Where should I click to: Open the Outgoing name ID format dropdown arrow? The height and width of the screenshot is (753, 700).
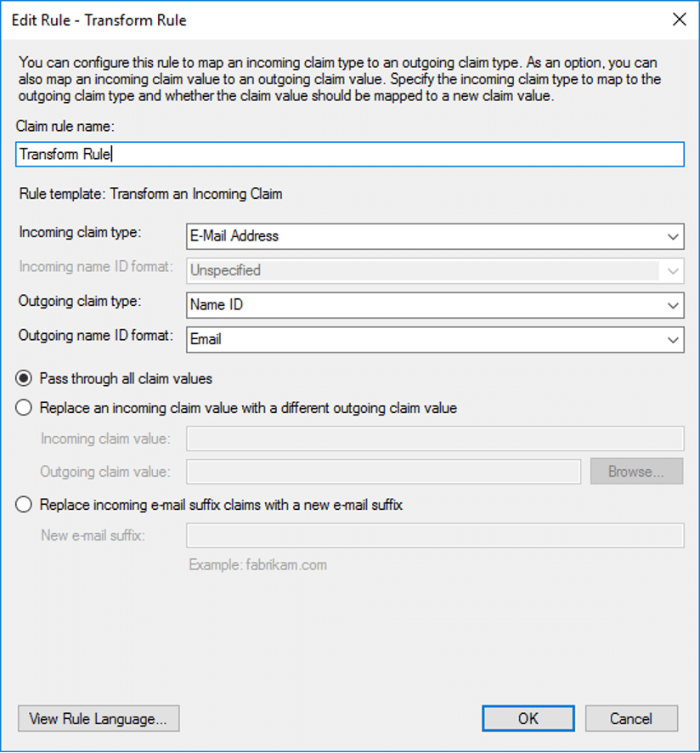pos(674,339)
